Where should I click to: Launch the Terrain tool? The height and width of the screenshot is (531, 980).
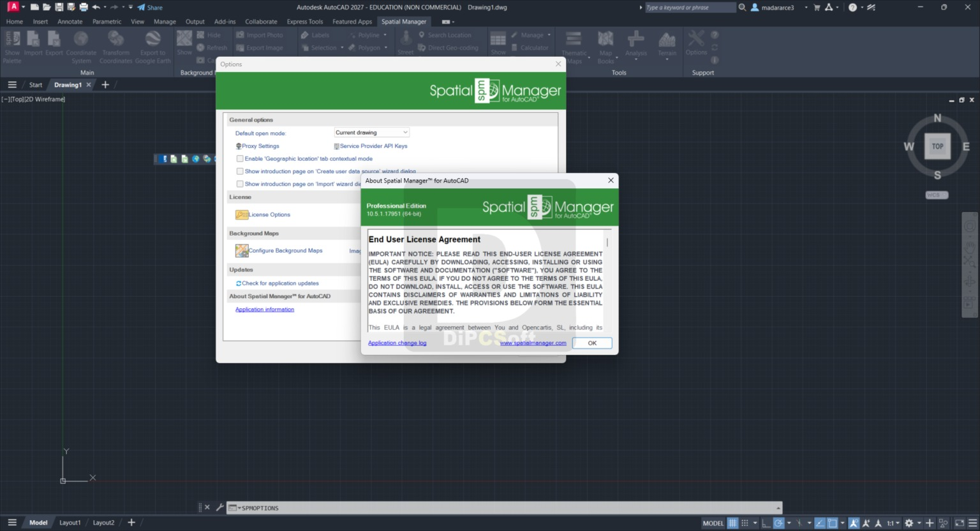pyautogui.click(x=667, y=45)
